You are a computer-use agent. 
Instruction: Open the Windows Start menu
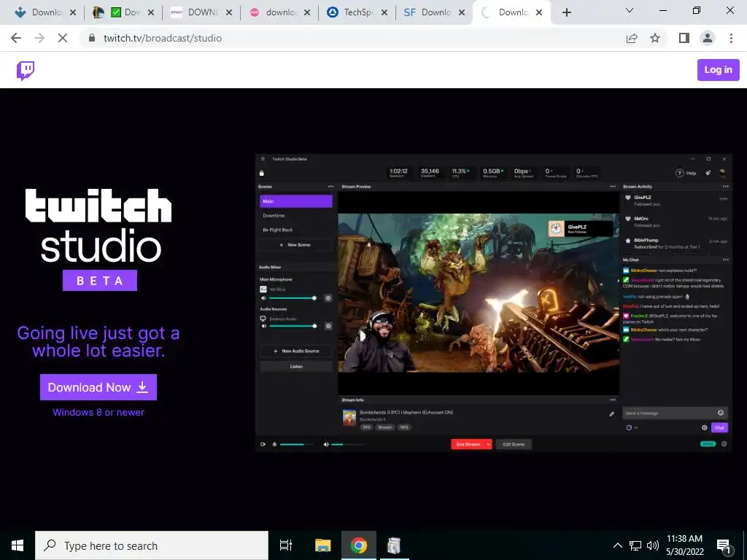coord(18,545)
